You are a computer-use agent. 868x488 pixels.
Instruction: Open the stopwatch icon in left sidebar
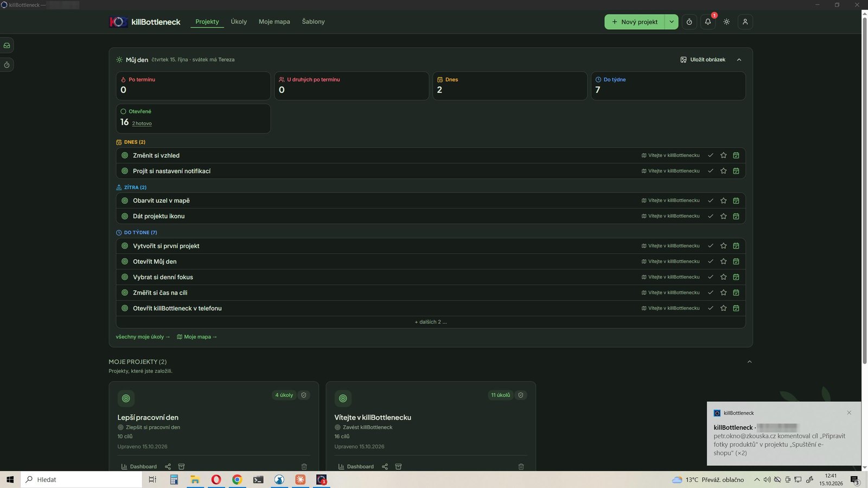click(x=7, y=65)
